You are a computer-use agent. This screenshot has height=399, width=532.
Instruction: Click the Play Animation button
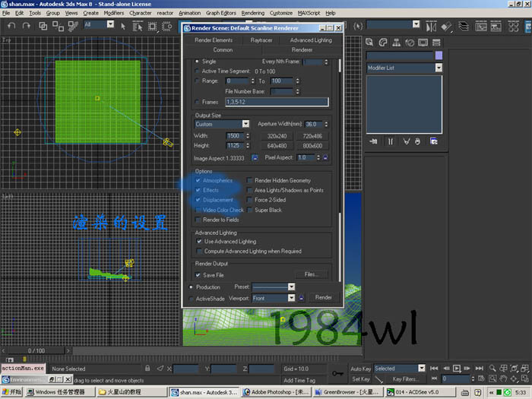pyautogui.click(x=457, y=368)
